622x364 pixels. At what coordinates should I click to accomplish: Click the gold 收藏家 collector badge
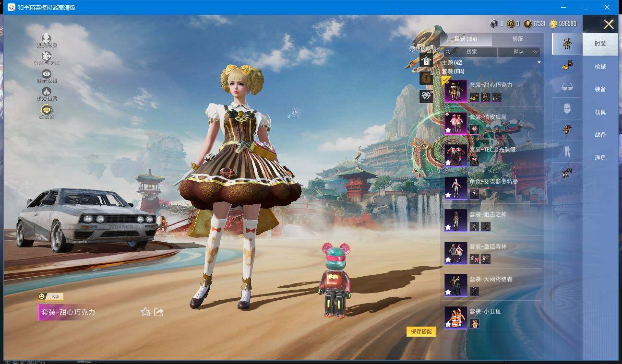[x=47, y=109]
